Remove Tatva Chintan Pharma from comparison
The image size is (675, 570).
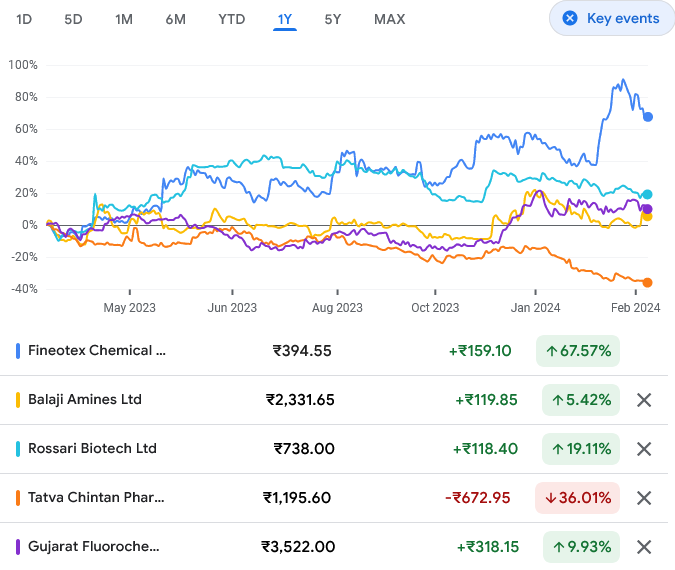tap(644, 498)
